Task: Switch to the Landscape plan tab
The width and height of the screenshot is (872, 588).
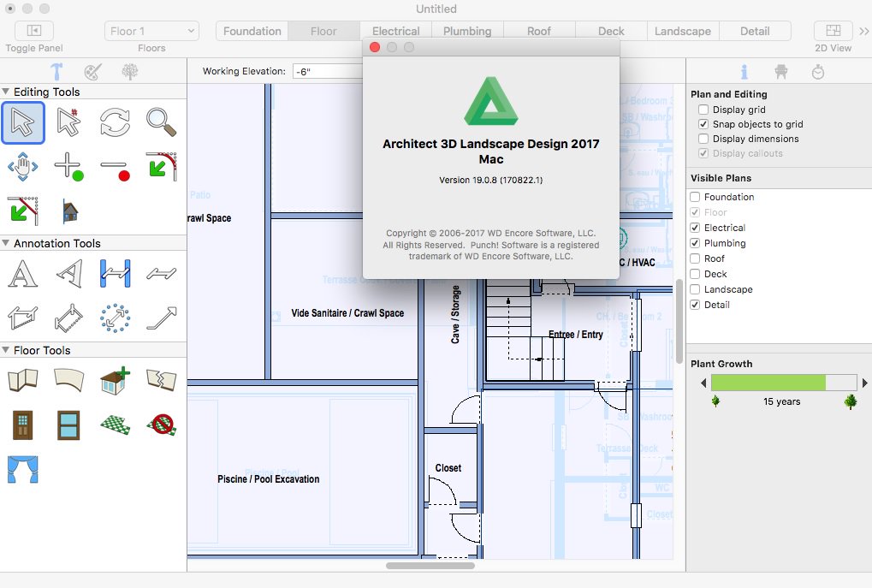Action: click(683, 31)
